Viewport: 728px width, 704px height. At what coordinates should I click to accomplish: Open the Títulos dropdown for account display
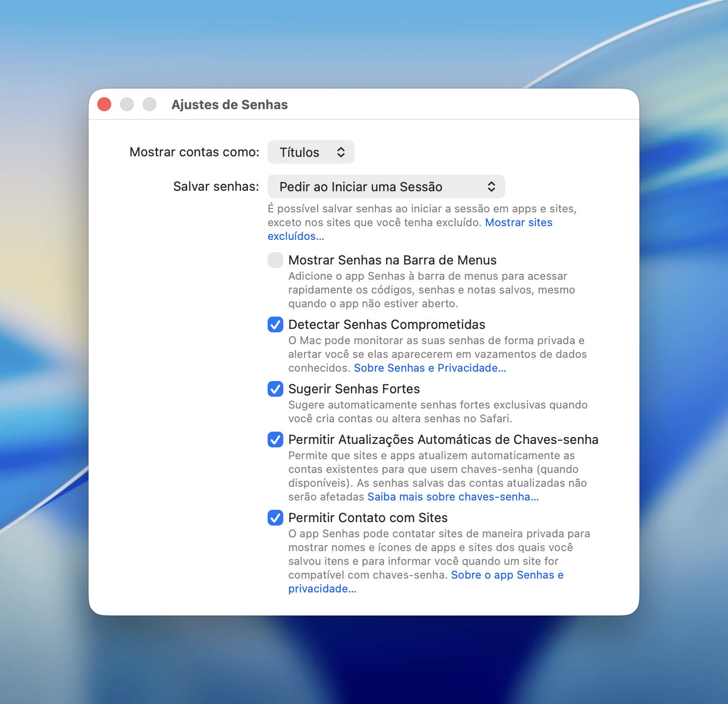(311, 152)
